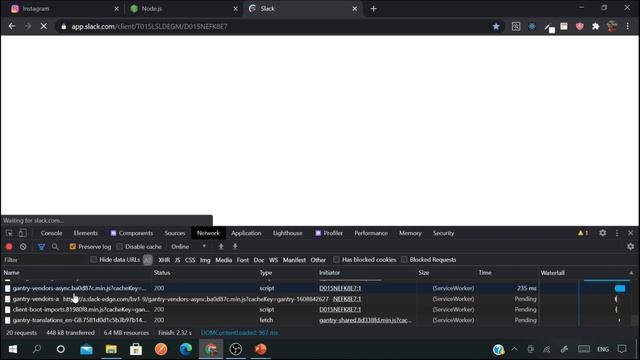This screenshot has height=360, width=640.
Task: Stop recording the network log
Action: pyautogui.click(x=9, y=247)
